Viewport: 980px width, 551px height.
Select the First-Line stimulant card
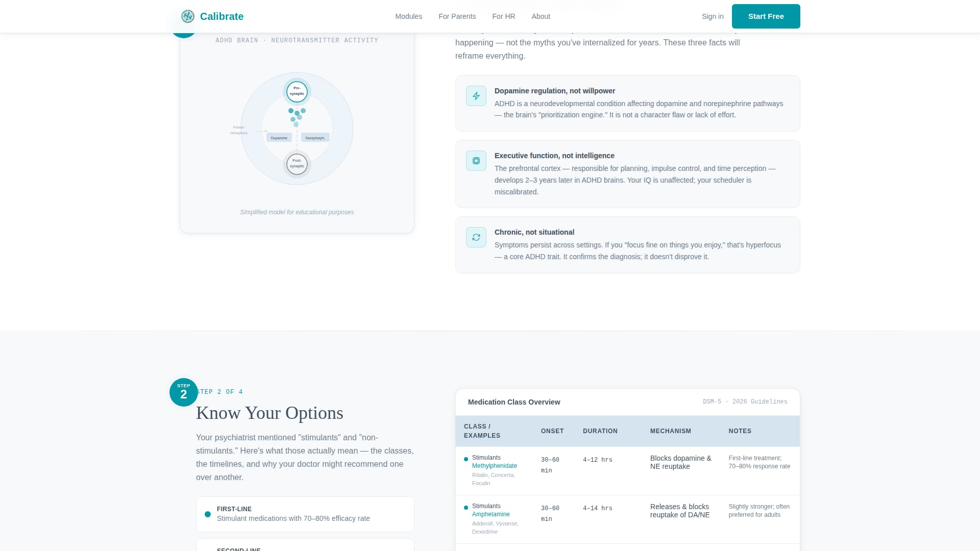305,514
